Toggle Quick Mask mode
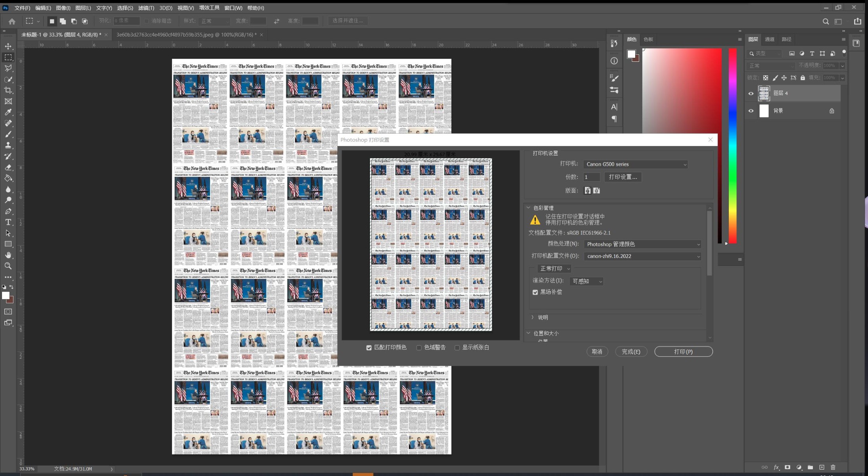This screenshot has height=476, width=868. pos(8,312)
